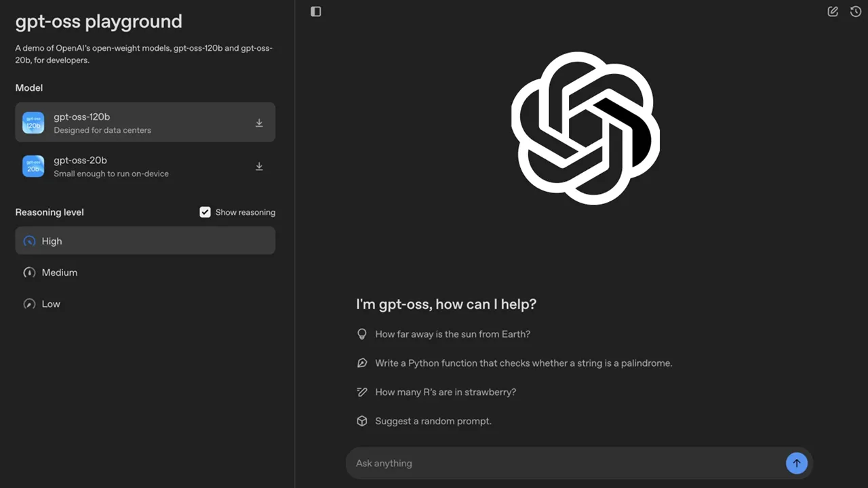The width and height of the screenshot is (868, 488).
Task: Ask how far the sun is from Earth
Action: [453, 333]
